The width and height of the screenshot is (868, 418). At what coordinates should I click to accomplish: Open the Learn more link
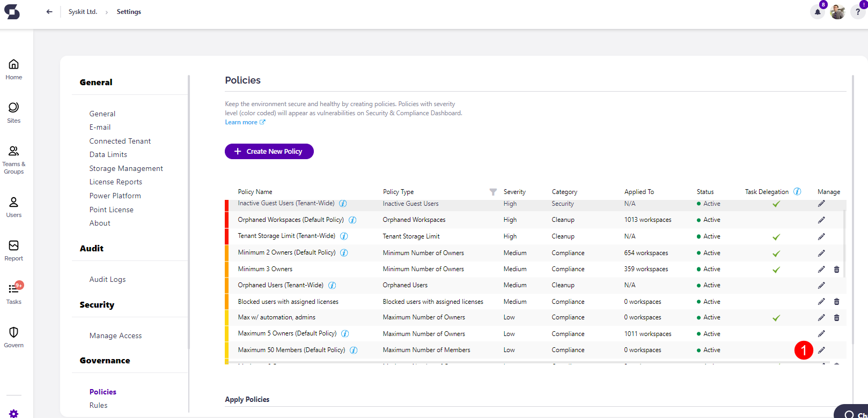[245, 122]
